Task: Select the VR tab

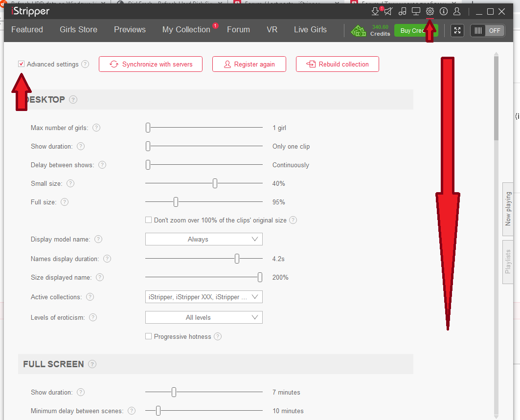Action: point(272,29)
